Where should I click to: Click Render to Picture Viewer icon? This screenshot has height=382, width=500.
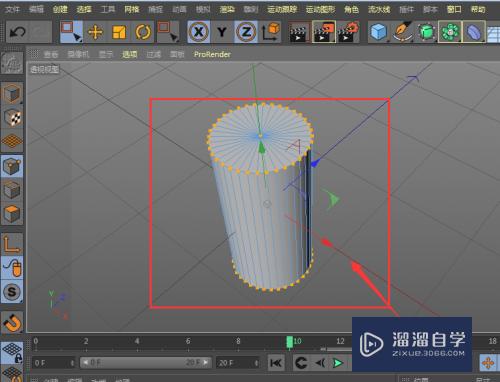pos(323,32)
